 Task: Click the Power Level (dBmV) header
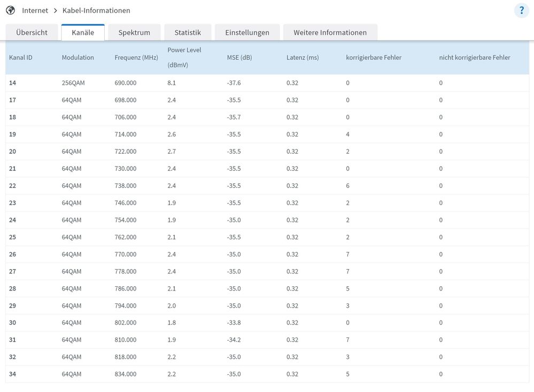pyautogui.click(x=184, y=57)
